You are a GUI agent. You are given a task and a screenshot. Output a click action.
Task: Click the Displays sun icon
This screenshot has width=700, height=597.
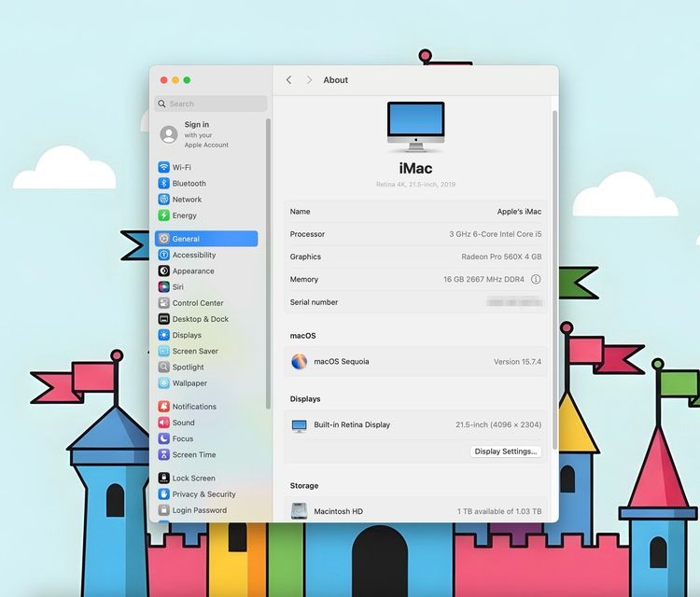[164, 335]
